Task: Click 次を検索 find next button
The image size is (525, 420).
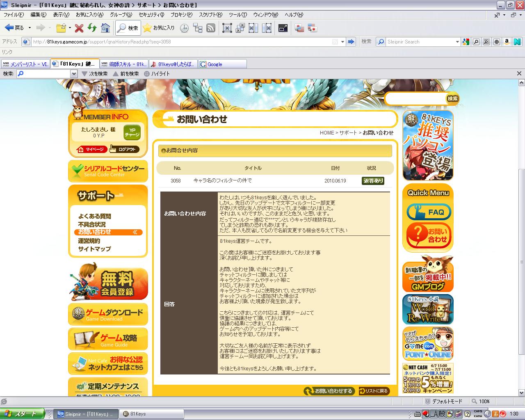Action: click(94, 74)
